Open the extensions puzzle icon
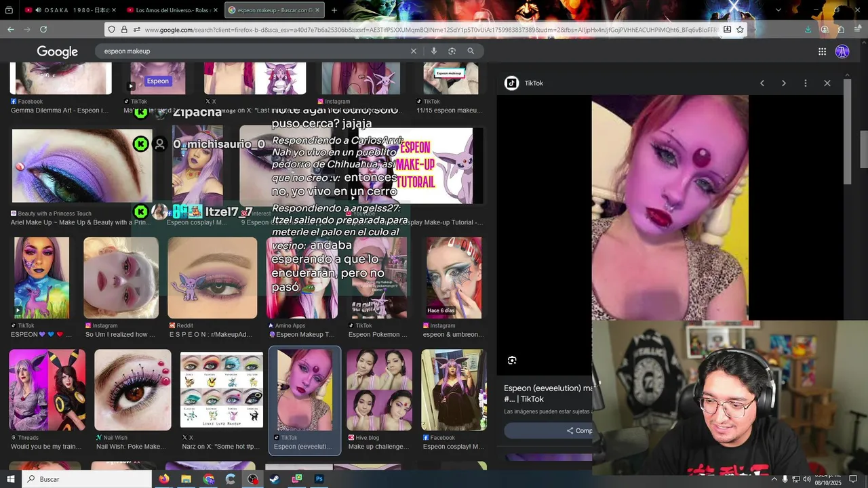The image size is (868, 488). tap(841, 29)
